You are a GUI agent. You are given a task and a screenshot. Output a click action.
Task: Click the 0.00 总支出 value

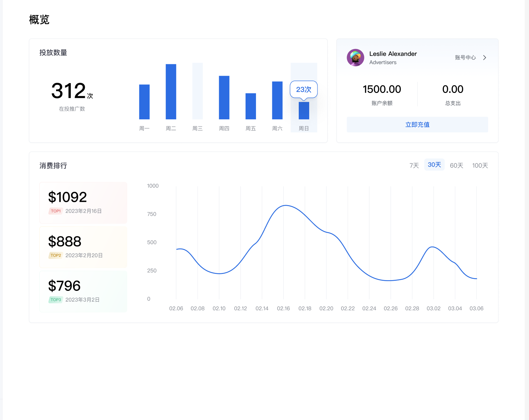point(453,89)
